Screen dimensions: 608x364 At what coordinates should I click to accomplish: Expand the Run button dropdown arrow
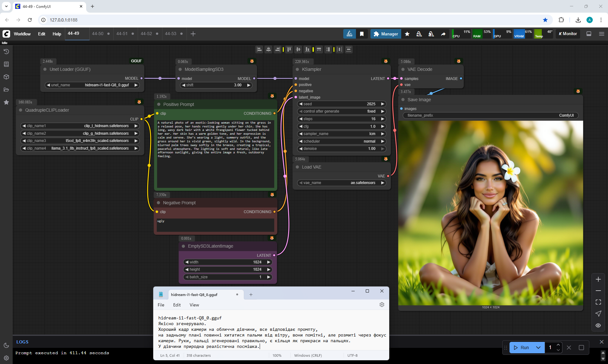538,348
